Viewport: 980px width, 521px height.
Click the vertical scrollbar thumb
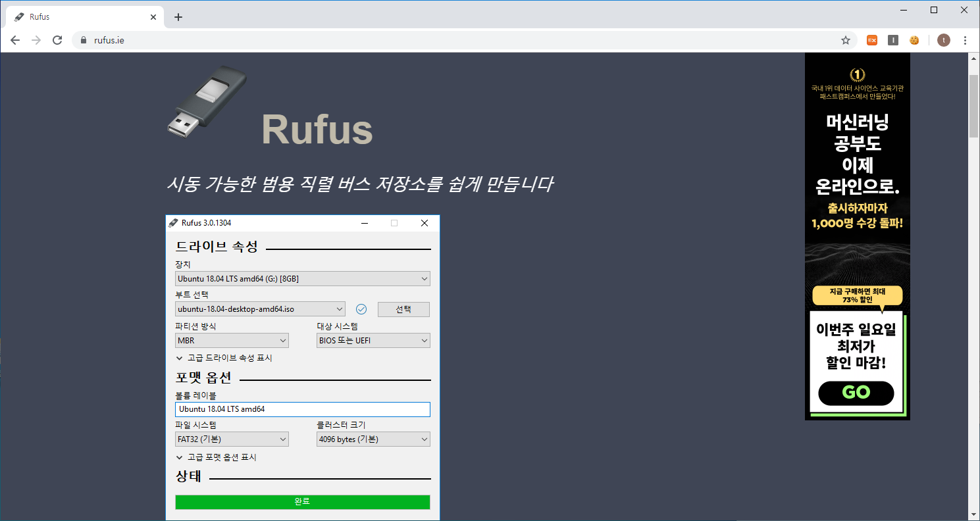974,105
